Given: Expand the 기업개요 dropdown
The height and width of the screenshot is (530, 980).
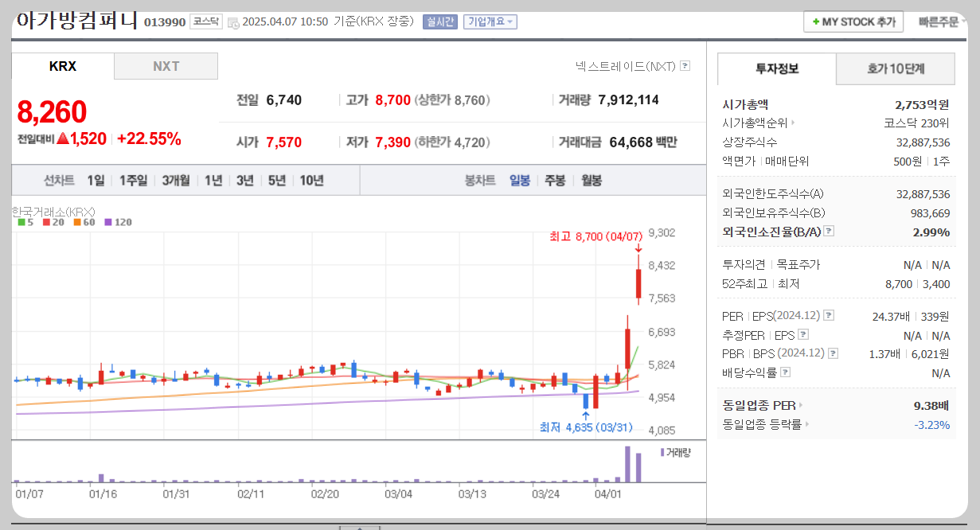Looking at the screenshot, I should (x=490, y=21).
